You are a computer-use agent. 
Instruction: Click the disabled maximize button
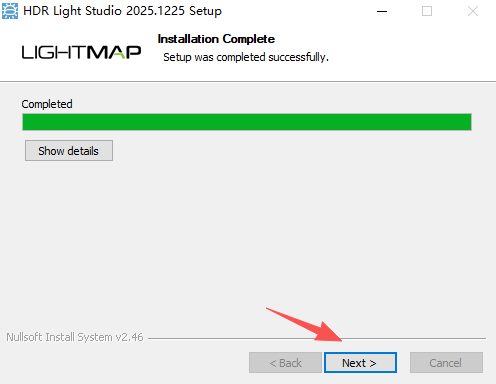tap(427, 11)
